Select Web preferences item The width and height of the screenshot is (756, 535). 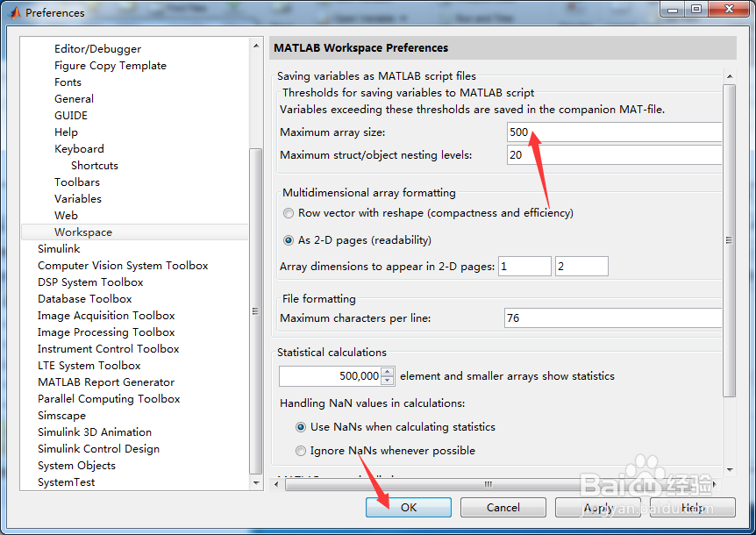click(66, 216)
